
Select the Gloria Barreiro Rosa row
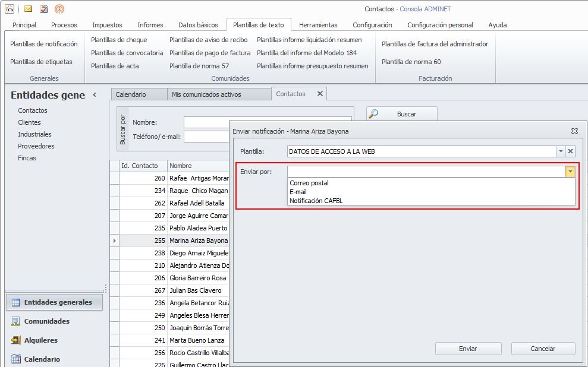pos(169,278)
